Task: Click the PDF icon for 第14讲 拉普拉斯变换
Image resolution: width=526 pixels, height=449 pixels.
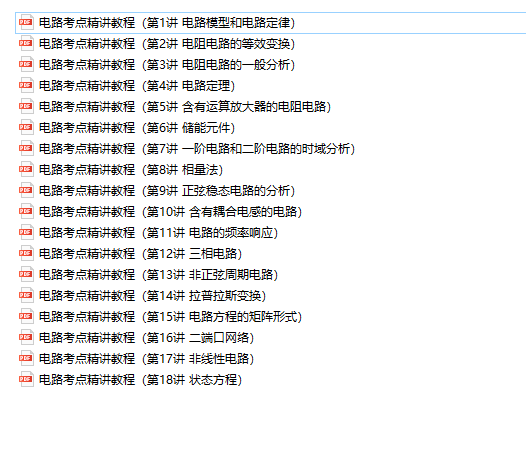Action: pos(26,296)
